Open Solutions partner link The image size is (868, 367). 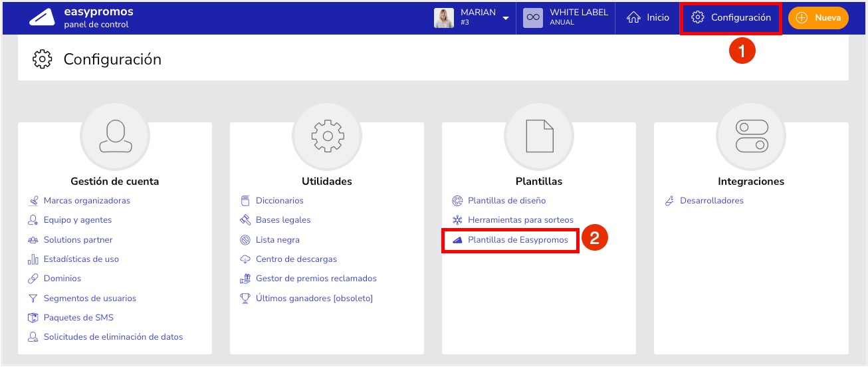pyautogui.click(x=78, y=239)
